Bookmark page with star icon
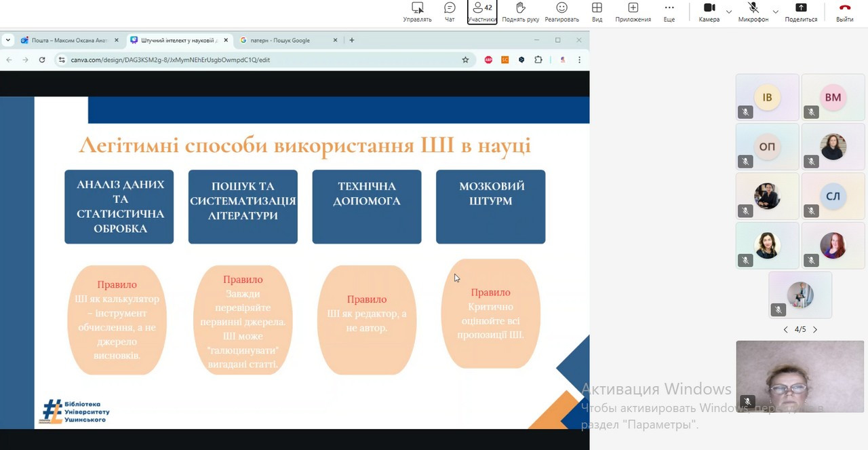 click(465, 60)
